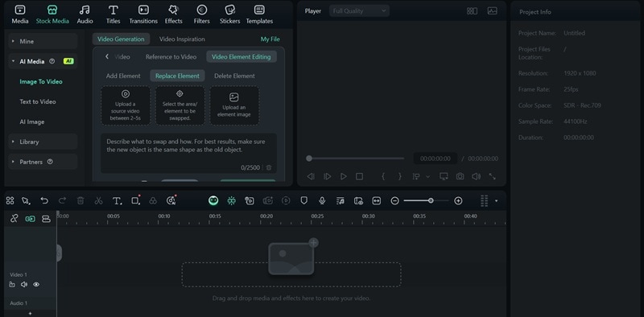Open the marker options dropdown arrow
This screenshot has height=317, width=644.
(x=427, y=176)
